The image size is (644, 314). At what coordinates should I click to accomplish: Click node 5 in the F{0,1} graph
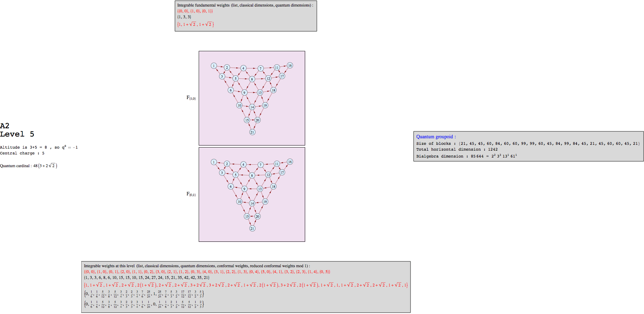point(236,175)
